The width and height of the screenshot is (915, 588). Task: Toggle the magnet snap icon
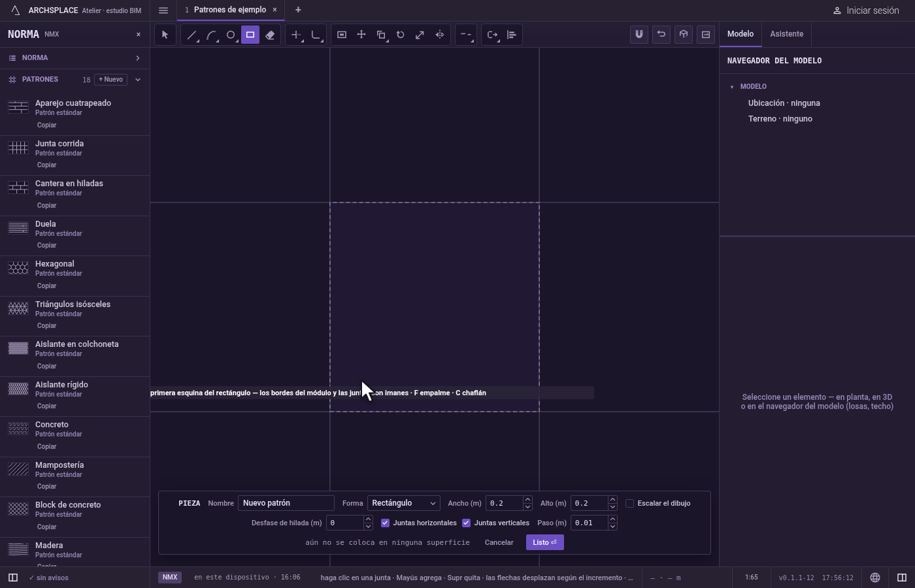pos(639,35)
